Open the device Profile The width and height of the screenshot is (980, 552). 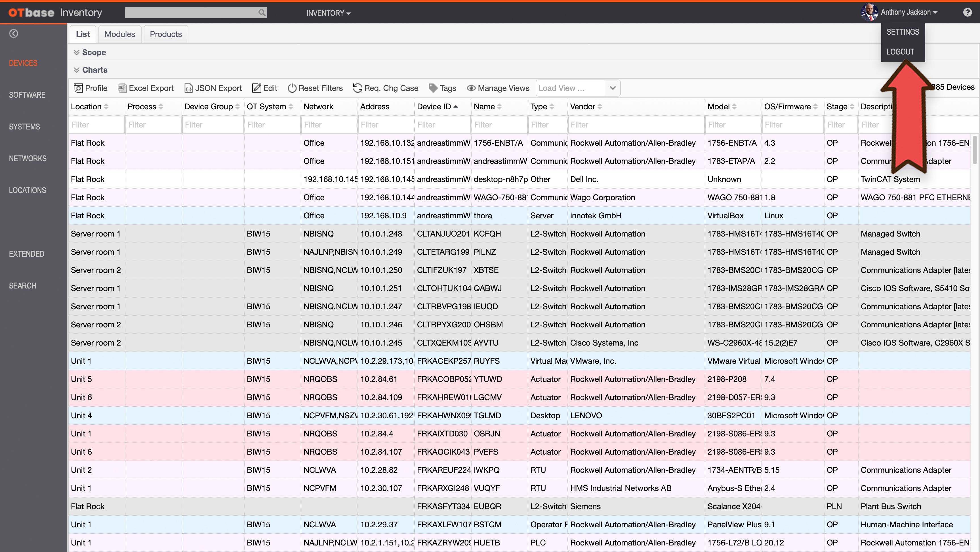click(90, 88)
